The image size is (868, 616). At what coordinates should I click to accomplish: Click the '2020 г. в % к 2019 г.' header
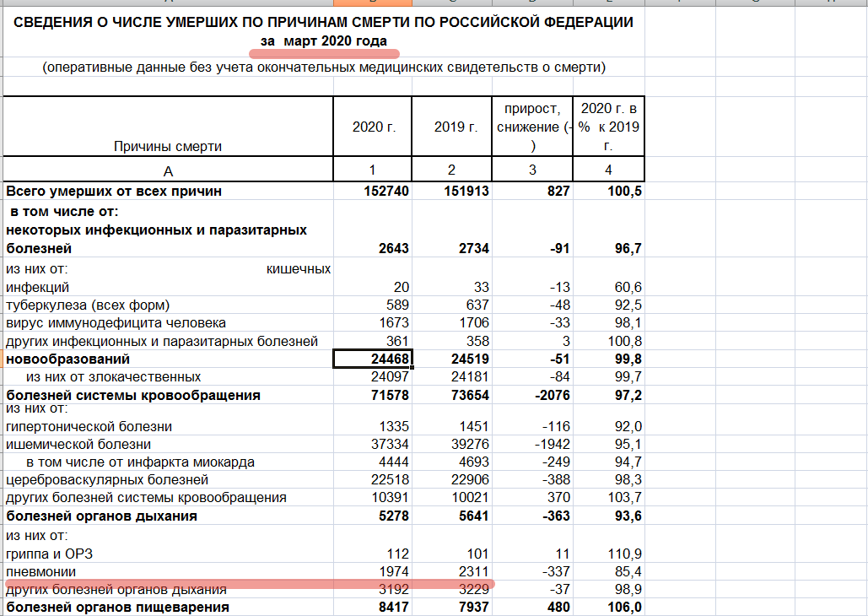pyautogui.click(x=608, y=127)
